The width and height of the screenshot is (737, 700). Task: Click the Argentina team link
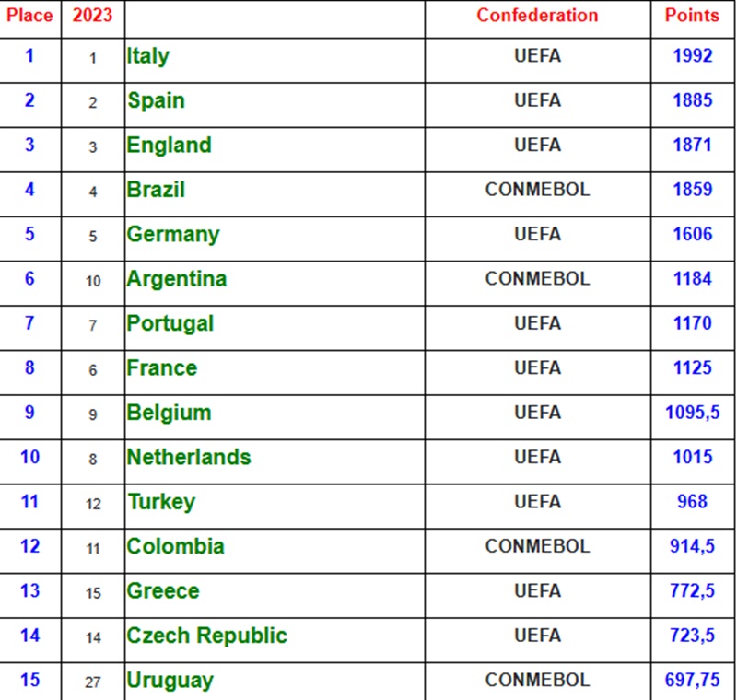point(177,279)
